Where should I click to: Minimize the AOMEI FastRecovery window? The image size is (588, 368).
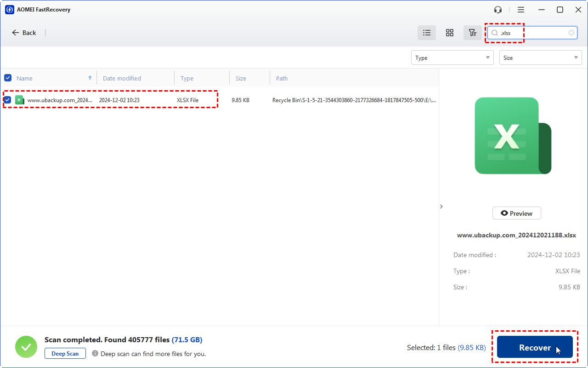click(x=542, y=10)
